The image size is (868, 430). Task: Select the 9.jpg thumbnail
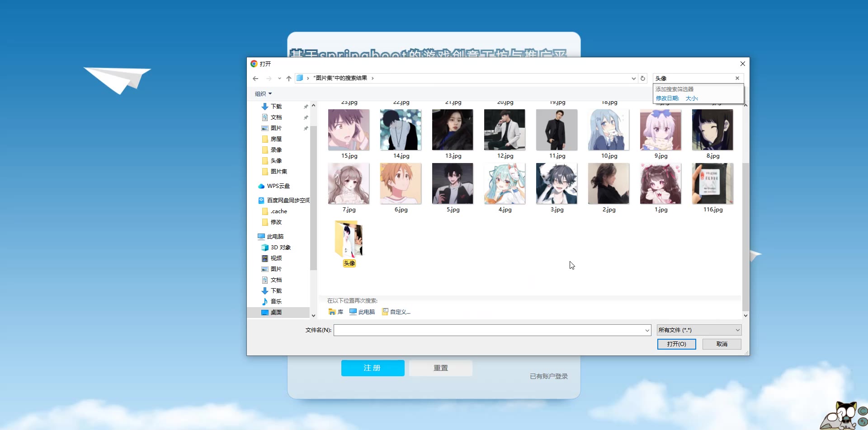(660, 130)
